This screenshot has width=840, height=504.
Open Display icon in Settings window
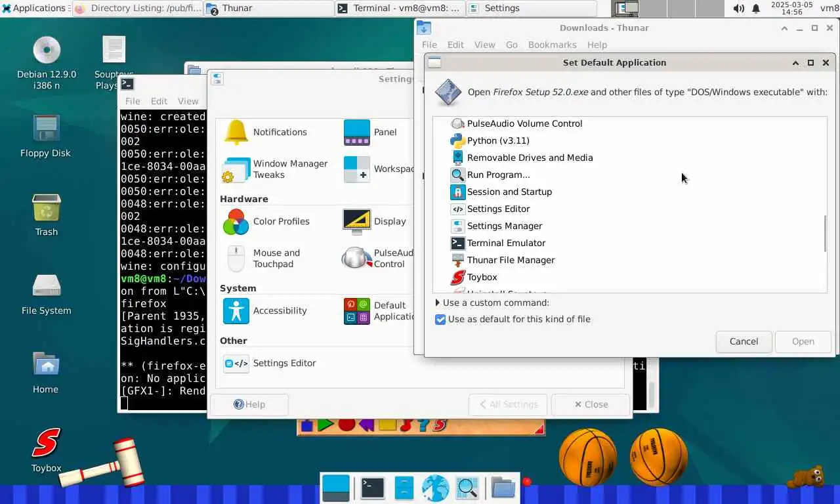coord(356,221)
